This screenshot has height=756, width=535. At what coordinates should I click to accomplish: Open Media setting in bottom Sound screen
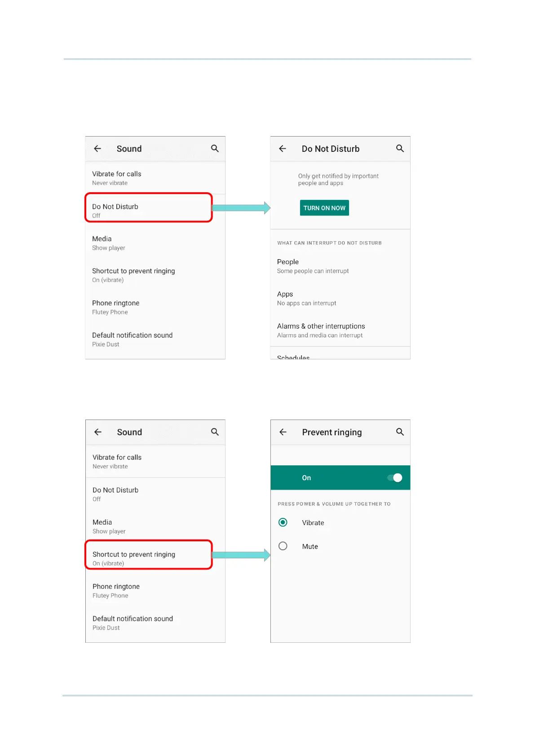coord(155,526)
